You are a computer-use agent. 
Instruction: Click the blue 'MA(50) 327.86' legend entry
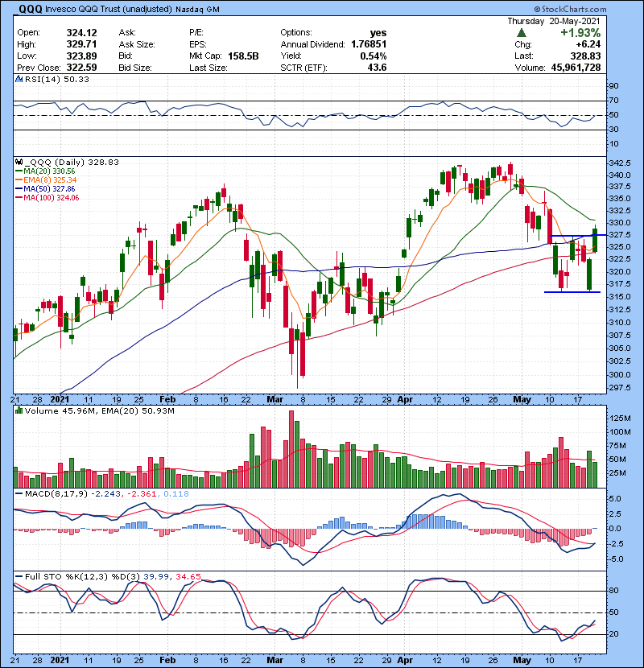tap(48, 188)
